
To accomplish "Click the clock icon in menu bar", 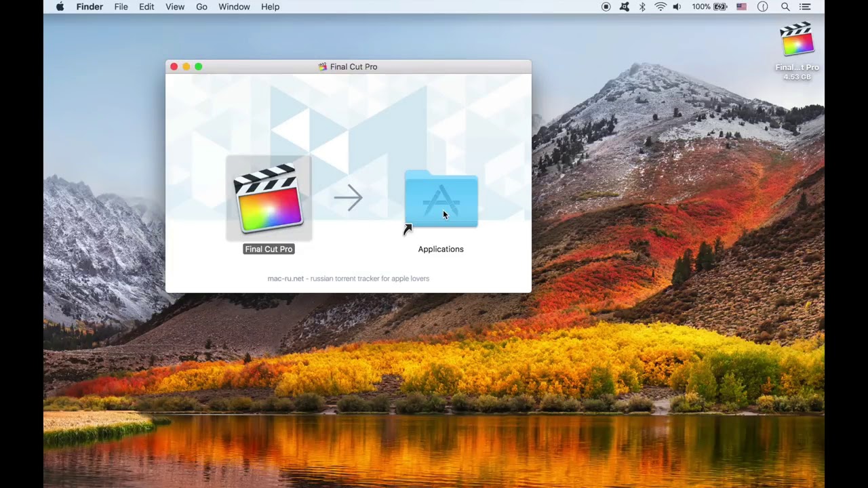I will 763,7.
